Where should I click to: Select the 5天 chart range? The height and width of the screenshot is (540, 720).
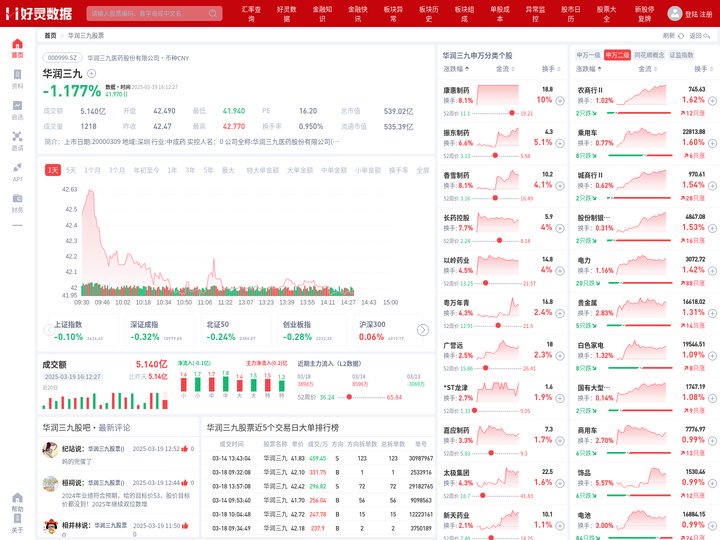pos(71,170)
